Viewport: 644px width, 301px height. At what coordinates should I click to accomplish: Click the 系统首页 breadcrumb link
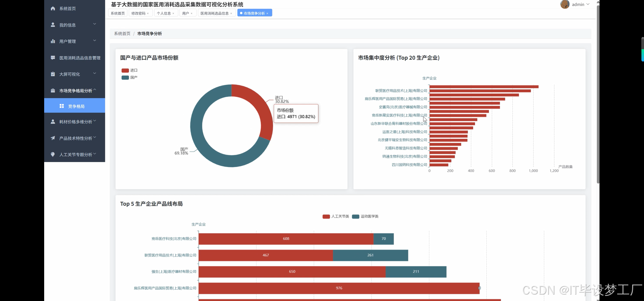122,34
